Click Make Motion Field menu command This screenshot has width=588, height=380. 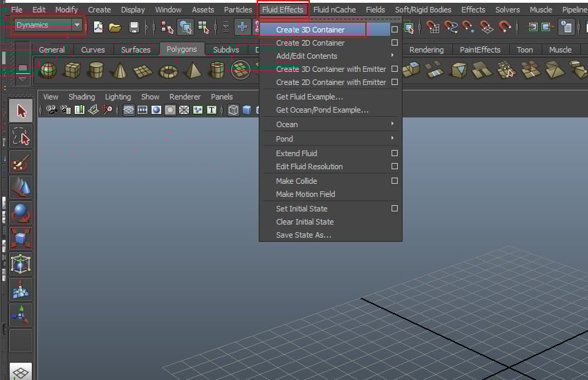click(x=305, y=194)
